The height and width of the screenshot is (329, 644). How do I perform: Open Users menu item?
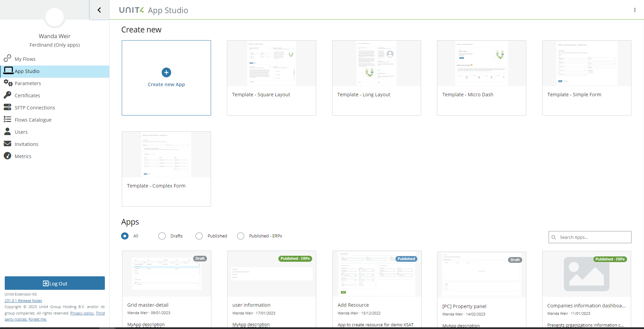(x=54, y=132)
